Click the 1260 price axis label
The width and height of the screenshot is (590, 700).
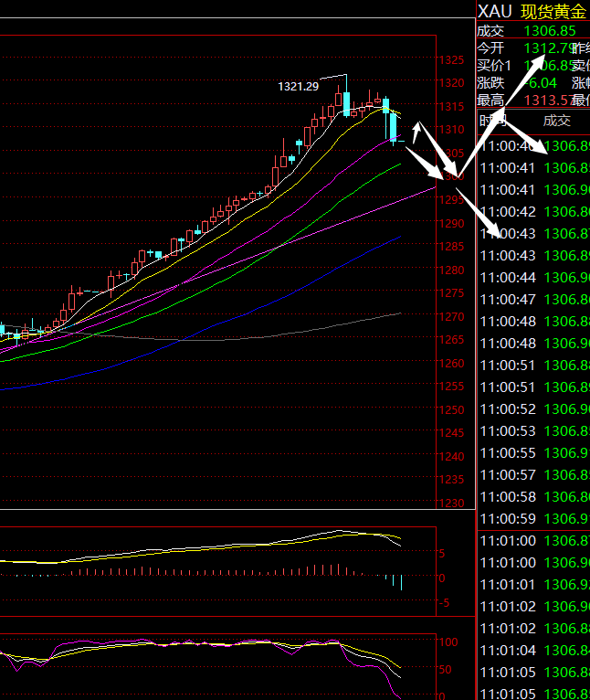coord(451,364)
